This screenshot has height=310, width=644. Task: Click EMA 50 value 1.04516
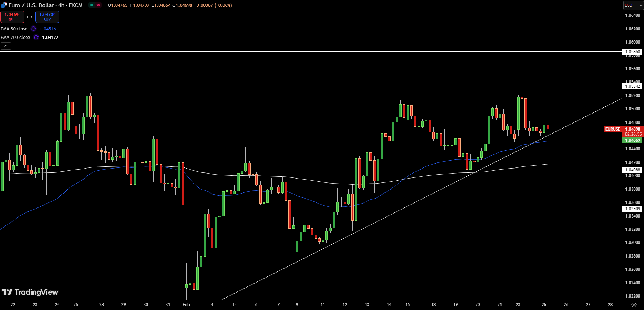click(48, 29)
